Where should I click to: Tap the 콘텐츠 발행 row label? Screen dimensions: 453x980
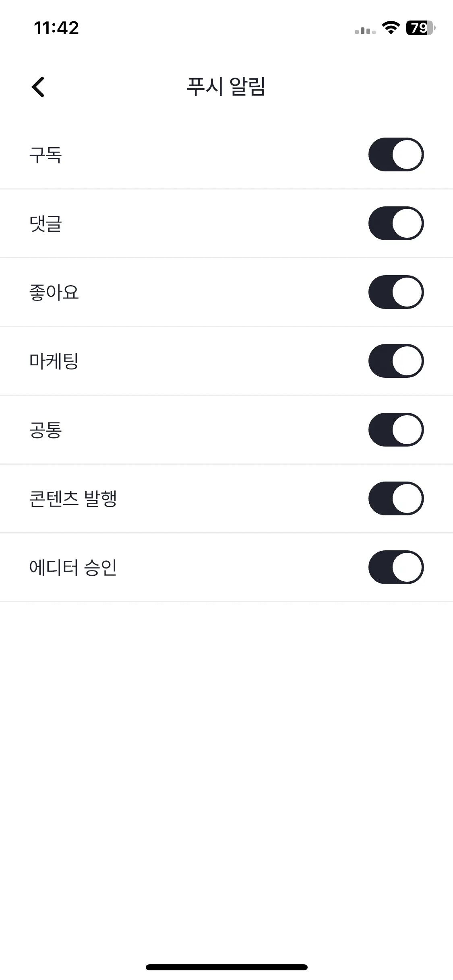click(x=73, y=499)
